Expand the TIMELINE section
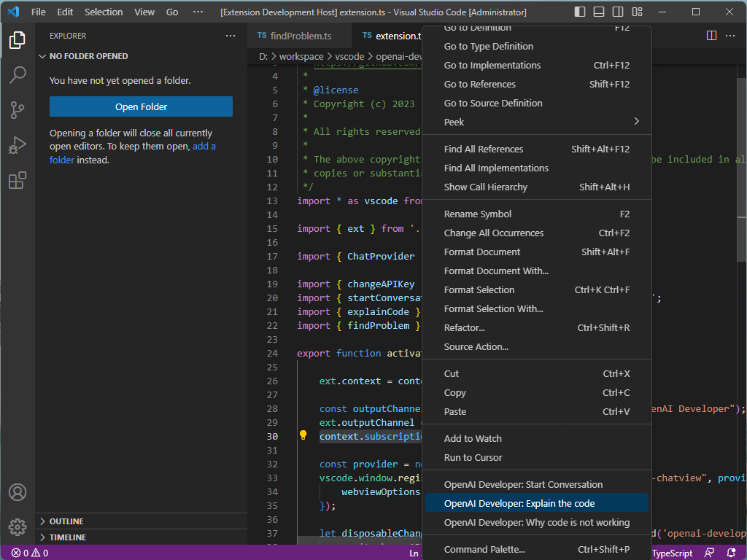Image resolution: width=747 pixels, height=560 pixels. (x=67, y=537)
